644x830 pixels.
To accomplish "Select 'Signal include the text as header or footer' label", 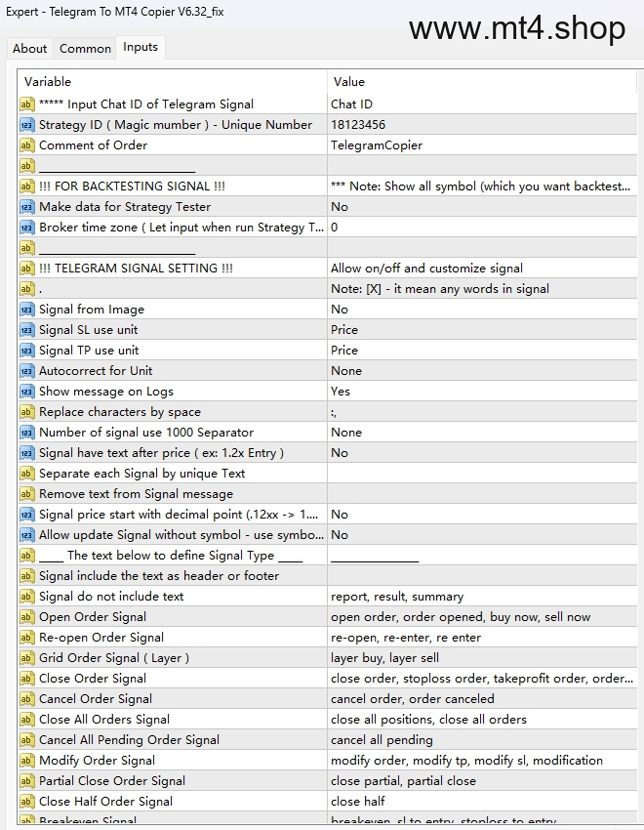I will [x=159, y=576].
